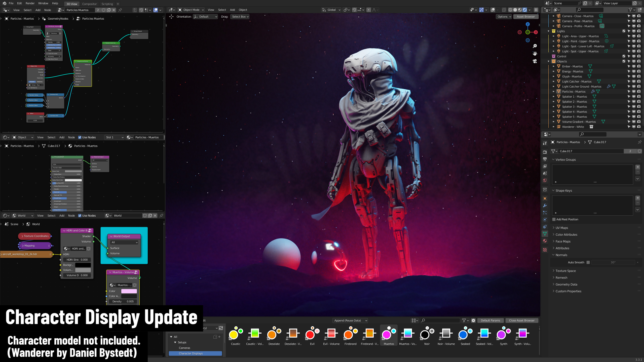Select the Move View hand icon

[x=535, y=53]
